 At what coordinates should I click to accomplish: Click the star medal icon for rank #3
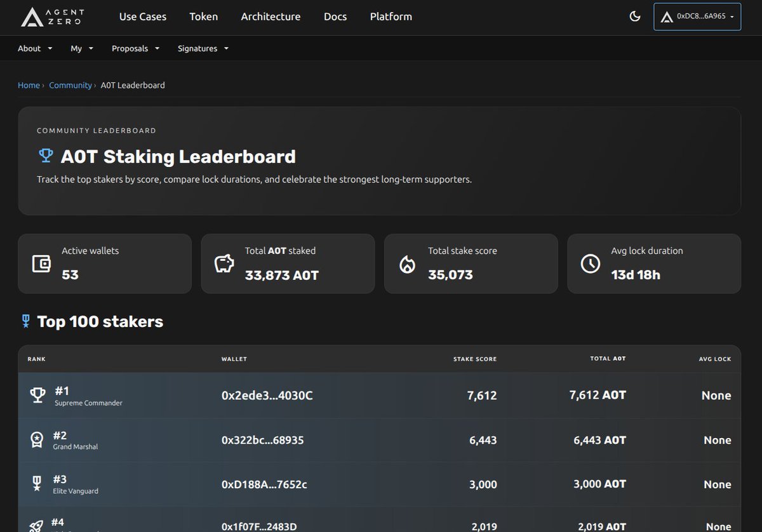coord(37,484)
